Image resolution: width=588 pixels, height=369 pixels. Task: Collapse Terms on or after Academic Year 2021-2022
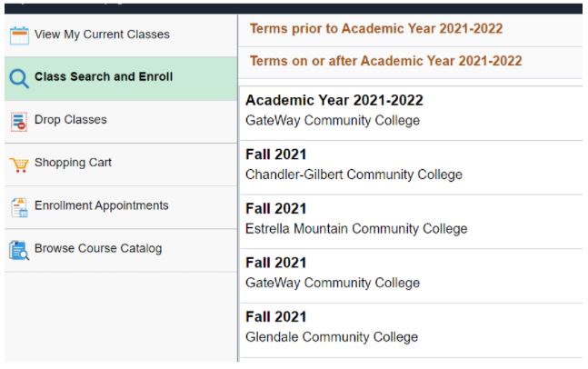point(385,61)
